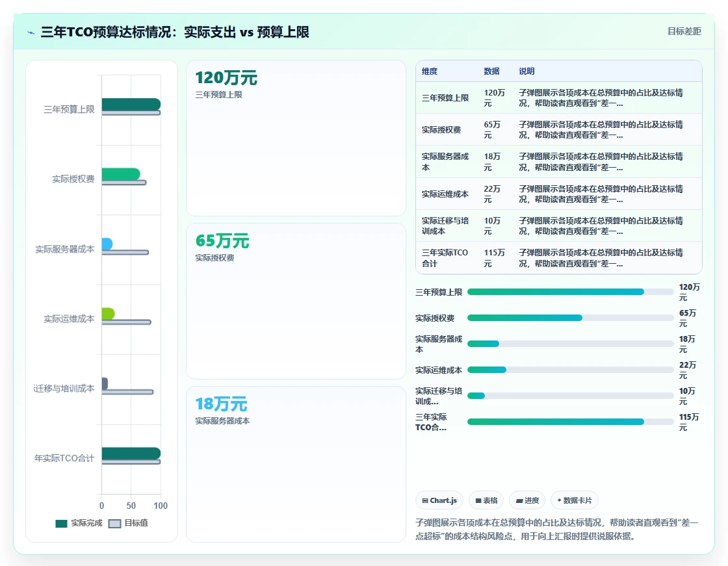Click the gray 迁移与培训成本 bar in the chart
The height and width of the screenshot is (566, 728).
click(x=105, y=383)
